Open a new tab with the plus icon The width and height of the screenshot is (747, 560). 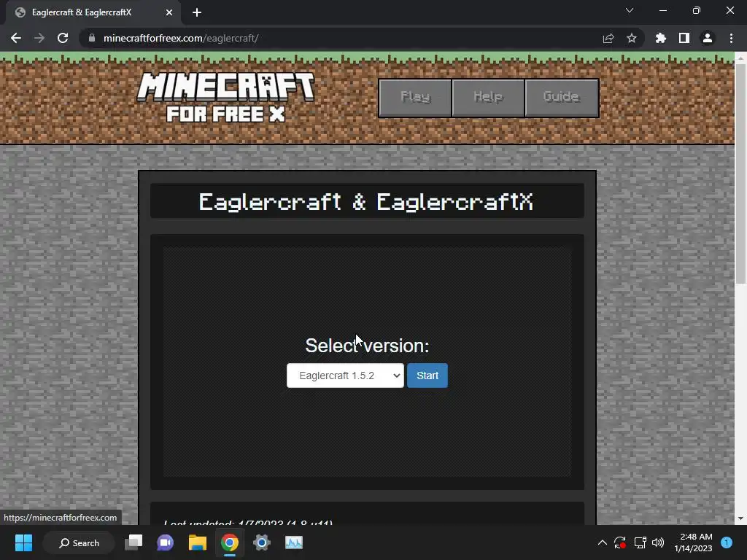coord(197,12)
